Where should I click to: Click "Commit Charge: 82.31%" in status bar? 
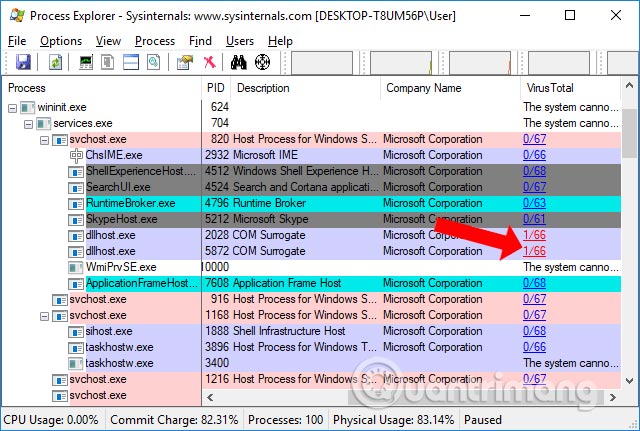tap(174, 420)
